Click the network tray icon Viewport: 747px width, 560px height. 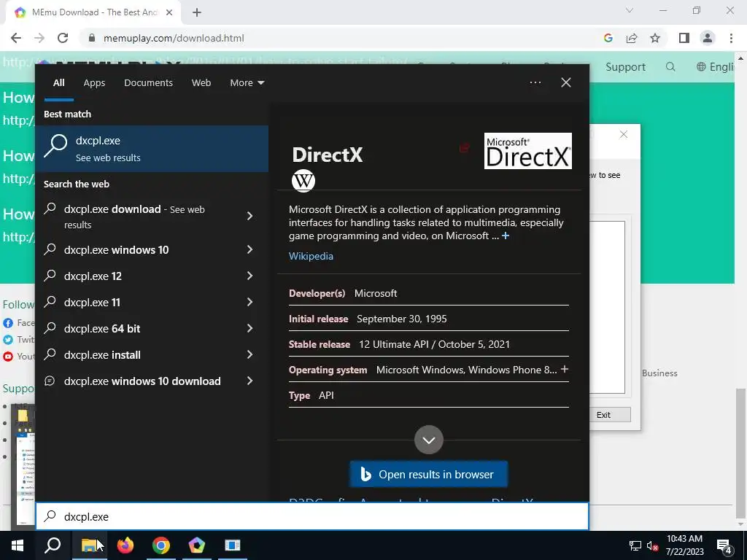(x=635, y=545)
